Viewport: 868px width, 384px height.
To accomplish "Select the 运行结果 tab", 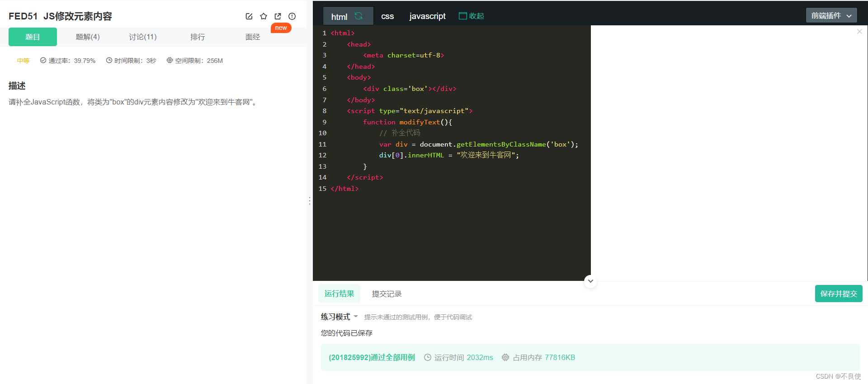I will click(x=339, y=294).
